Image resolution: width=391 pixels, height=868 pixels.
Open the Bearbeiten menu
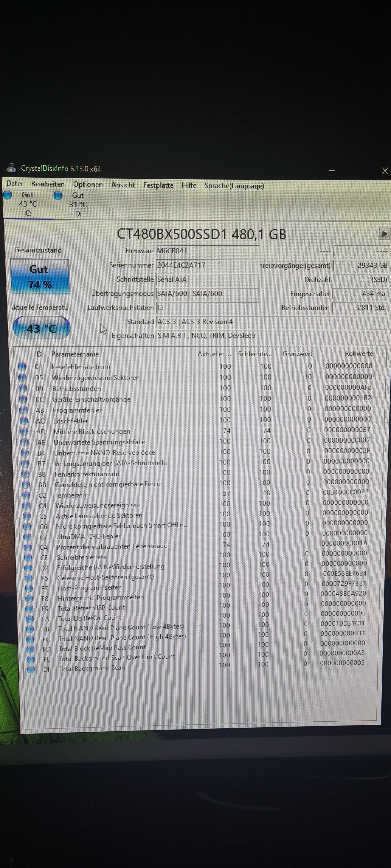48,184
